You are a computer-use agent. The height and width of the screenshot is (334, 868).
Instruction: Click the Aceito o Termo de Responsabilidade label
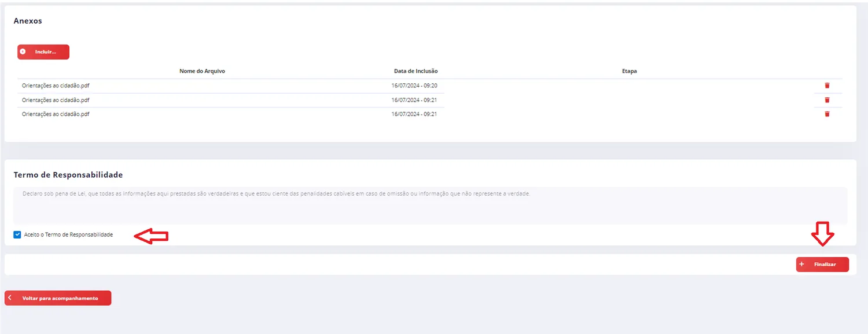pos(69,235)
